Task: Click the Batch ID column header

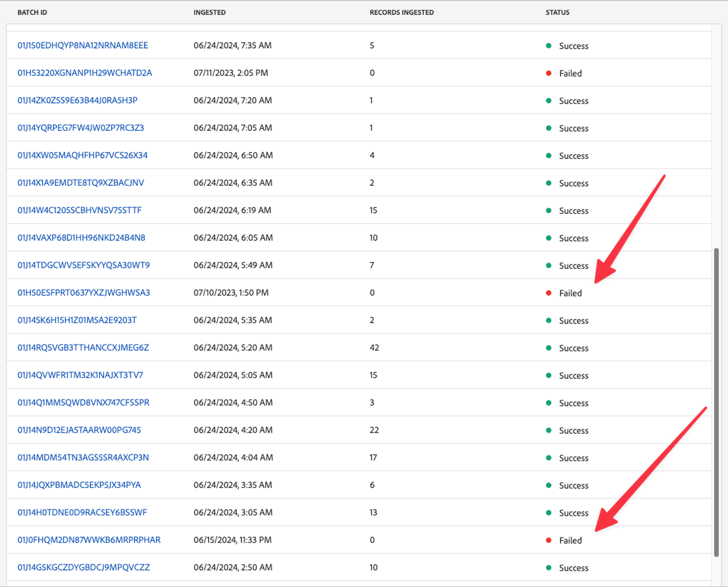Action: point(32,13)
